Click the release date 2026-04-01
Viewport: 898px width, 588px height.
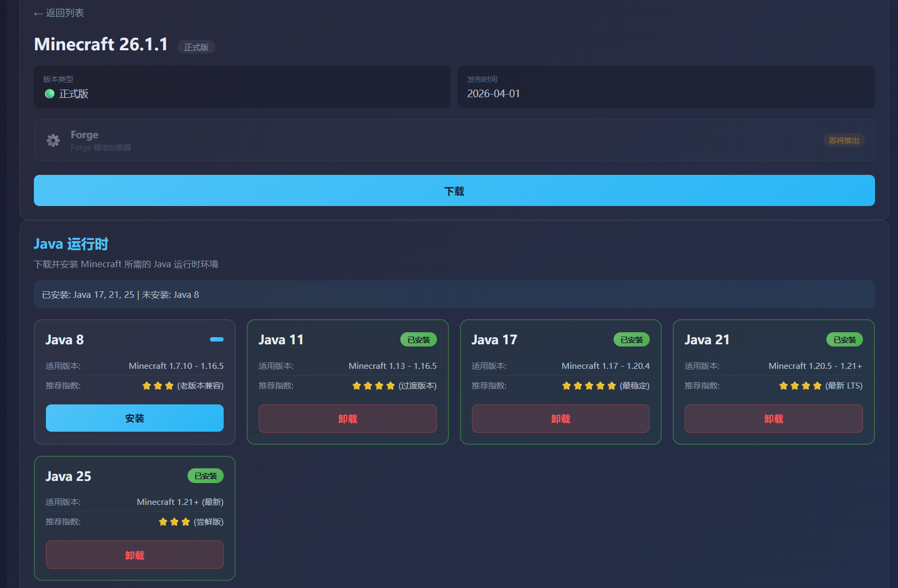coord(493,93)
